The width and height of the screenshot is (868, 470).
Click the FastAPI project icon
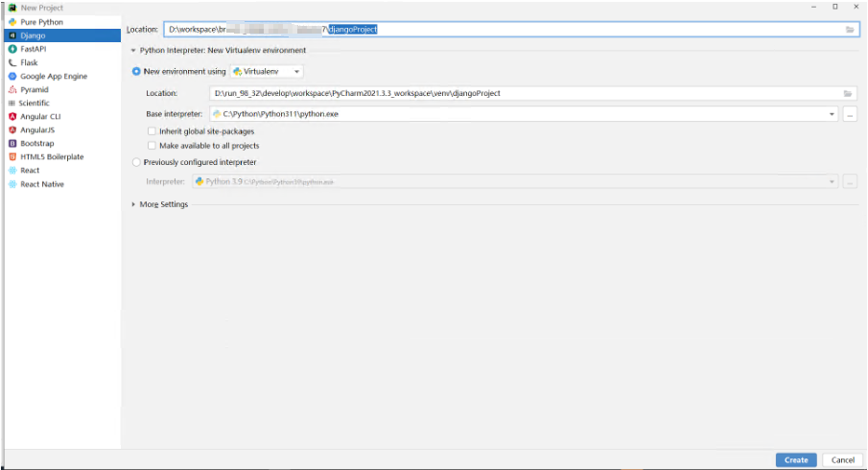pos(12,49)
